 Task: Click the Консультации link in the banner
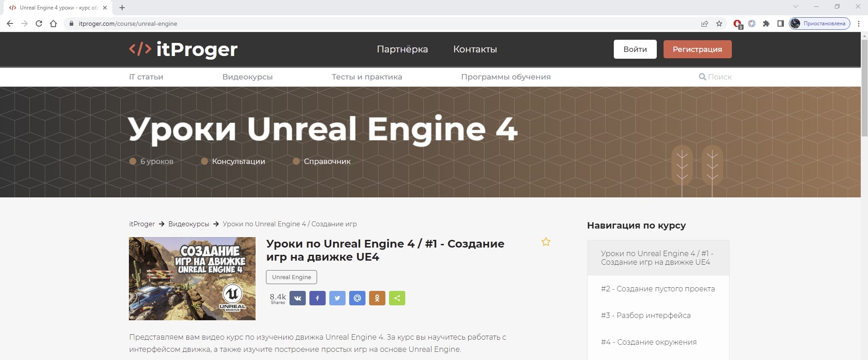pyautogui.click(x=238, y=161)
